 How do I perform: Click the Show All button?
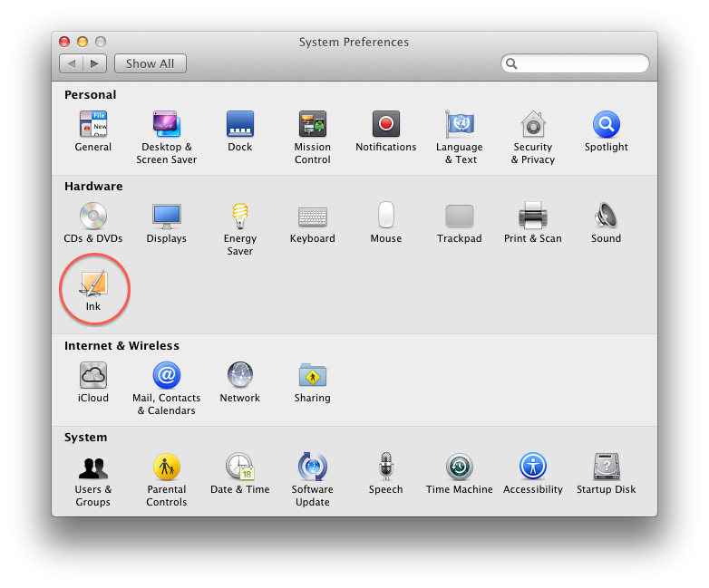point(151,63)
